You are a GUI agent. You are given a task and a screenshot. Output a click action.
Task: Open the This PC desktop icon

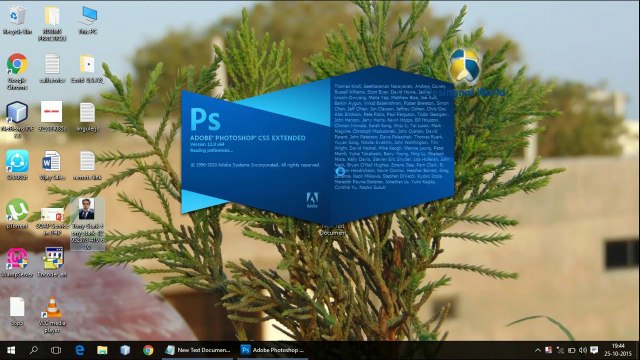(88, 20)
